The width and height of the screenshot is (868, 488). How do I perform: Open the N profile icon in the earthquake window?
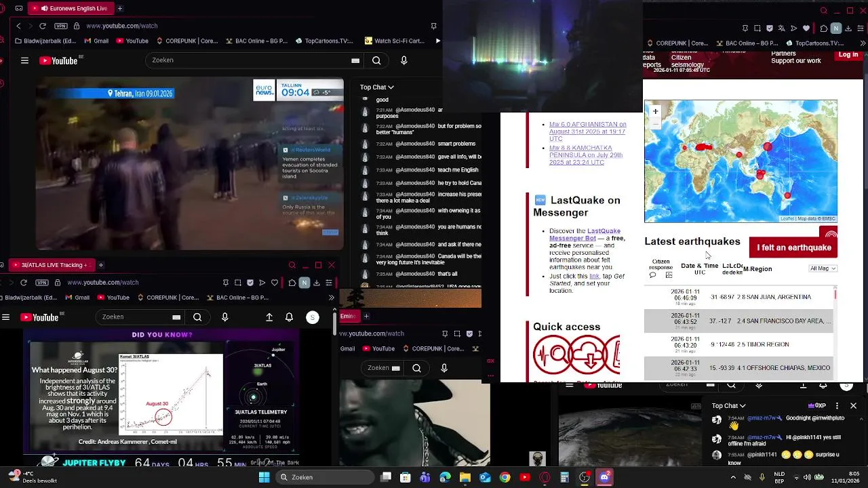pos(836,28)
